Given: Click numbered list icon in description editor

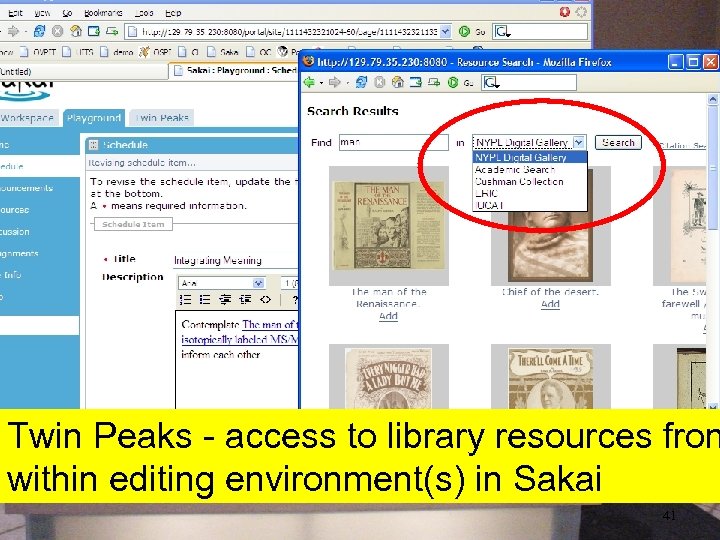Looking at the screenshot, I should (186, 300).
